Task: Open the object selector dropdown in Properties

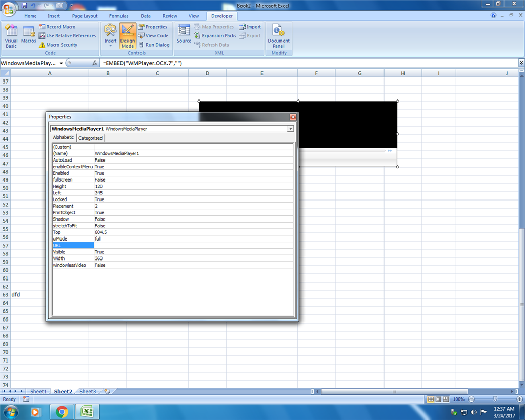Action: (x=291, y=129)
